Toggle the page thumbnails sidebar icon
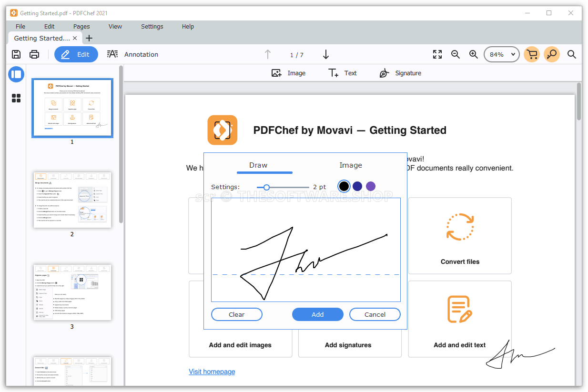The image size is (588, 392). click(16, 74)
